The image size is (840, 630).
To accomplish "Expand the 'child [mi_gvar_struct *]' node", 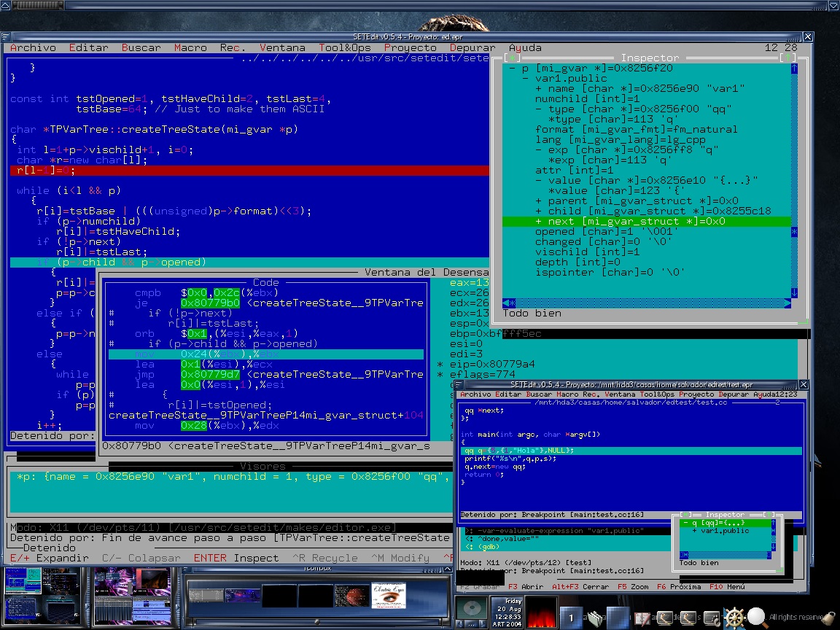I will [x=539, y=211].
